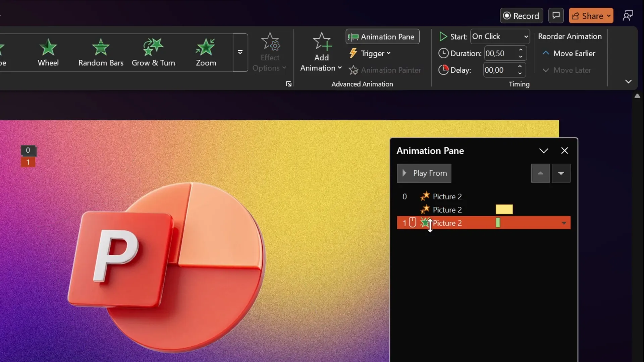Select the second Picture 2 animation with yellow bar
The image size is (644, 362).
click(x=483, y=209)
